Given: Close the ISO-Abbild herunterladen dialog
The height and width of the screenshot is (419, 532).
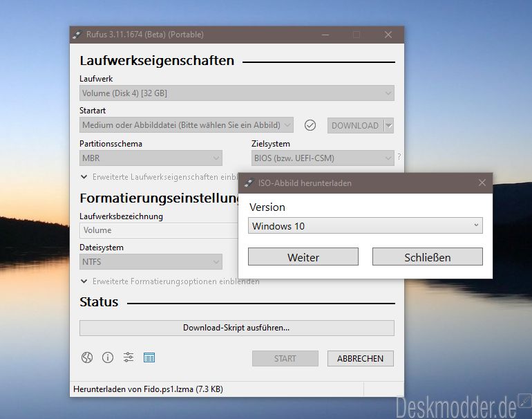Looking at the screenshot, I should [x=482, y=183].
